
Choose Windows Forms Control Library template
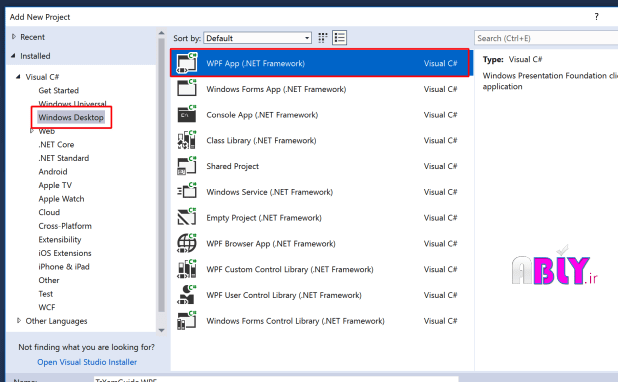pos(295,321)
